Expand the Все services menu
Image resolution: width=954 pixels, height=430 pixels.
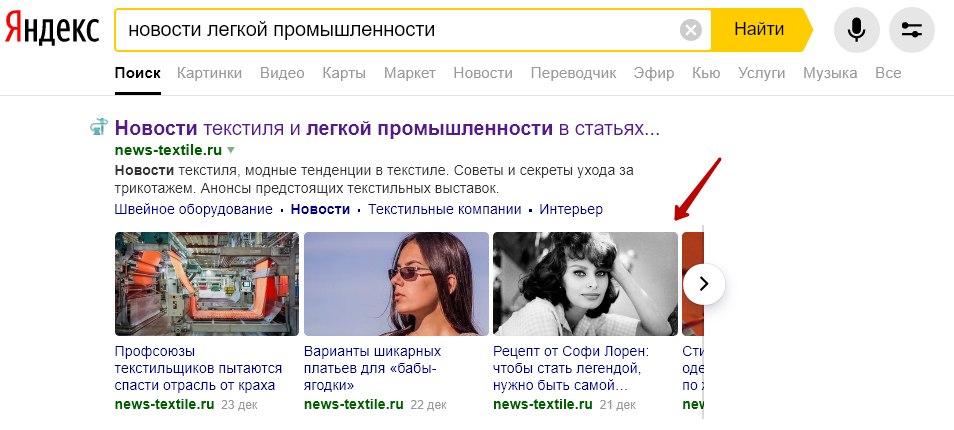coord(888,74)
